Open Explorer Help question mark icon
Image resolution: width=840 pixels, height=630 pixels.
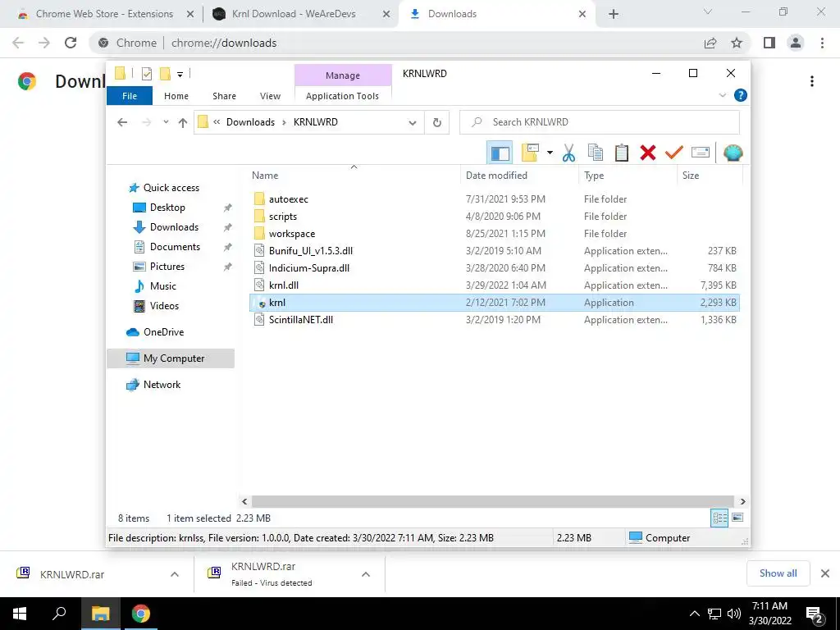pyautogui.click(x=741, y=95)
